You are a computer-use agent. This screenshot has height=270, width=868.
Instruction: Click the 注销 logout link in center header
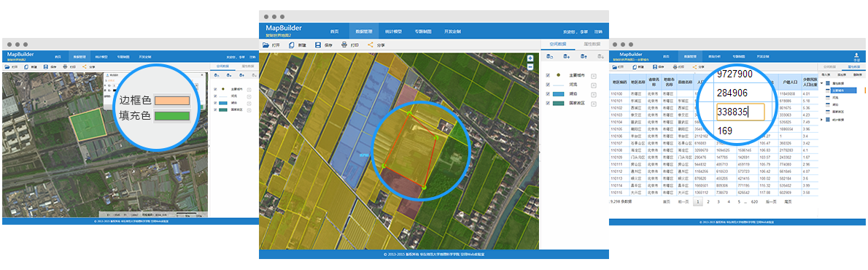click(598, 31)
